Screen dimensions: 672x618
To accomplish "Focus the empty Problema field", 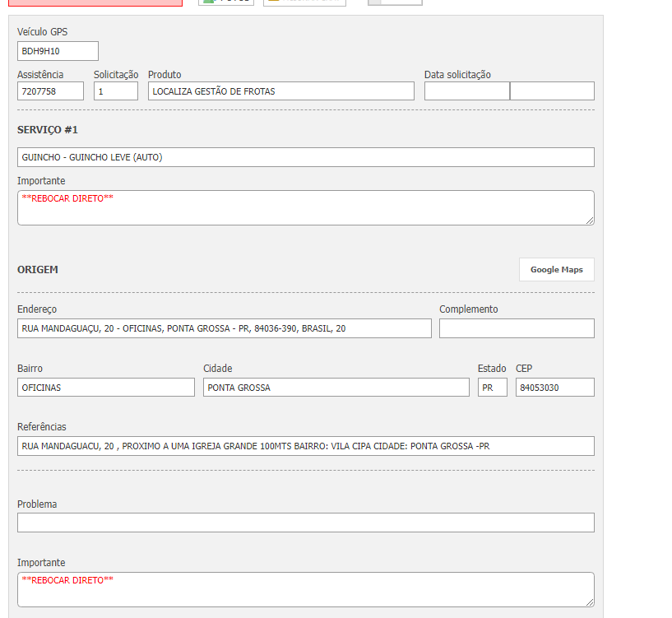I will (305, 523).
